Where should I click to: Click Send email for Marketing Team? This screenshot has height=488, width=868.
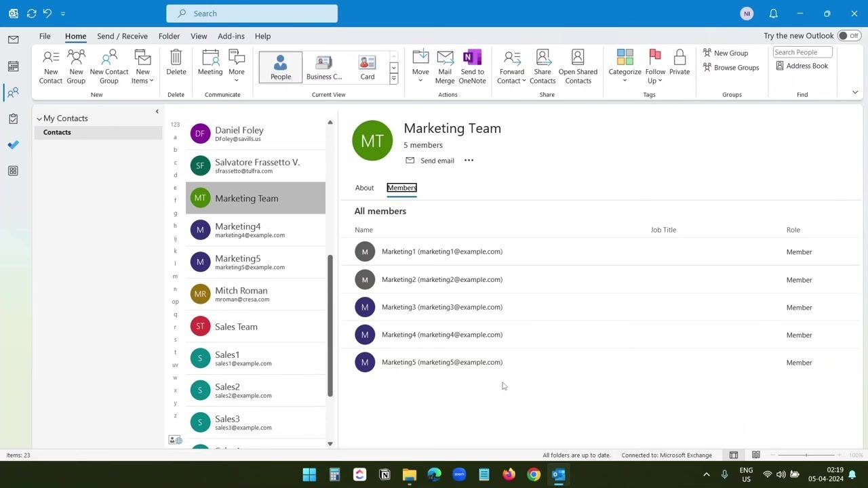coord(430,161)
